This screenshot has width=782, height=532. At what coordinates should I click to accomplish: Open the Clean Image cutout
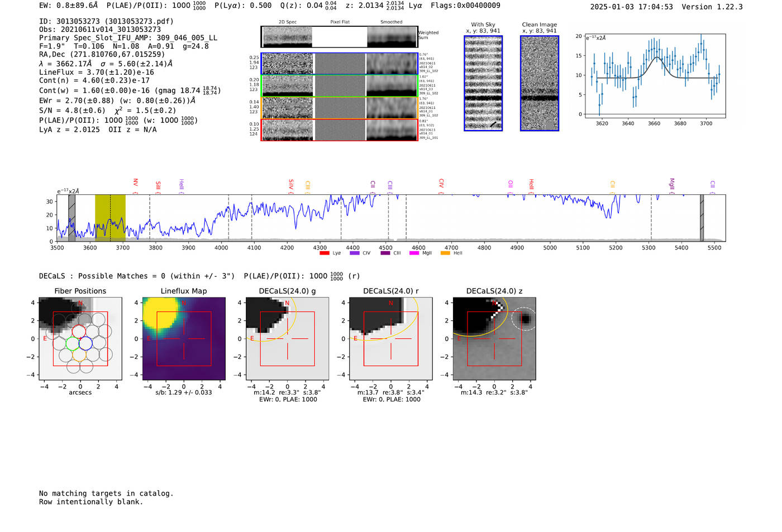click(540, 83)
